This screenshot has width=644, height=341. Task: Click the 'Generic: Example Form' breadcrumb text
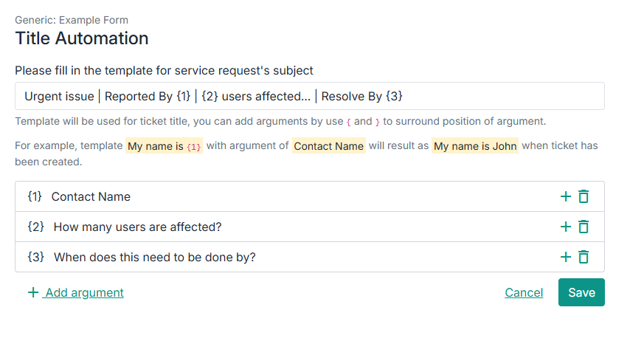tap(72, 20)
